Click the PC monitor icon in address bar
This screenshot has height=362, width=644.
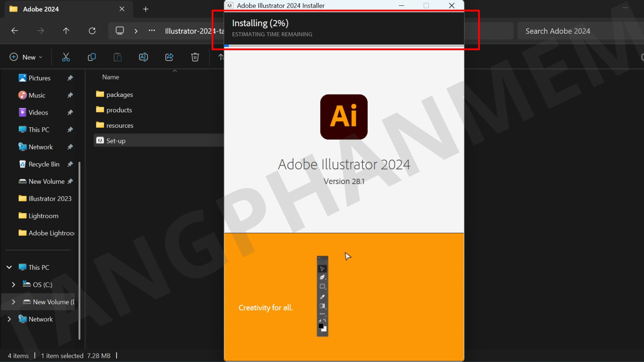(120, 31)
